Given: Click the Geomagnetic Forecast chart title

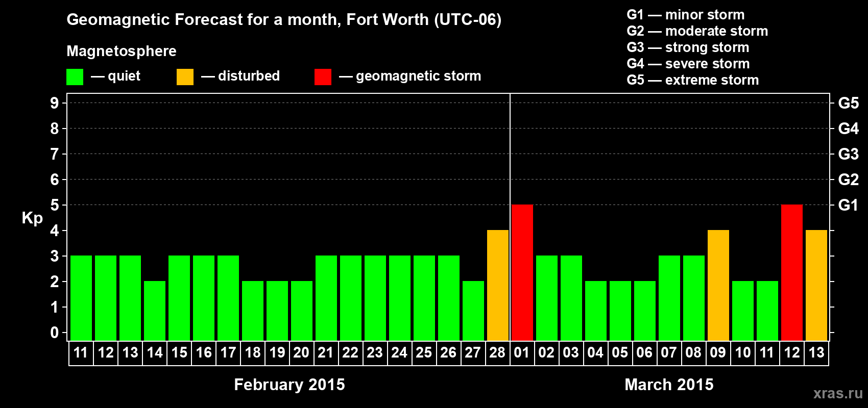Looking at the screenshot, I should [x=284, y=20].
